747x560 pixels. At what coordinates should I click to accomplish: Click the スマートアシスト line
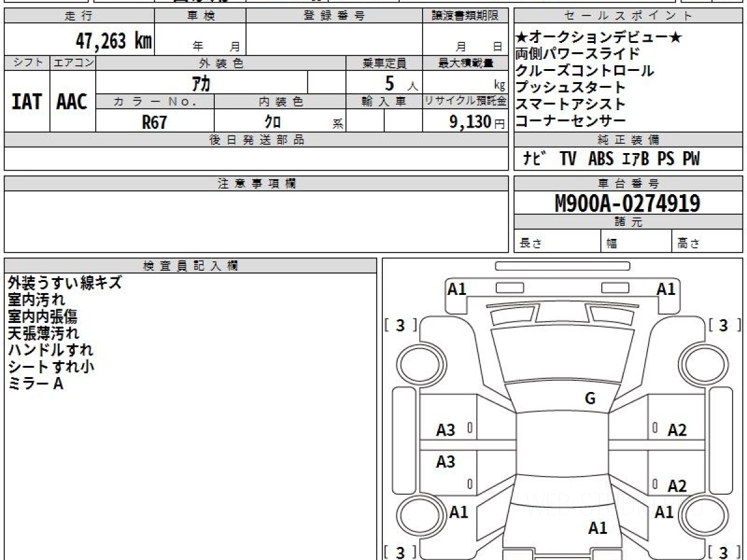[570, 105]
